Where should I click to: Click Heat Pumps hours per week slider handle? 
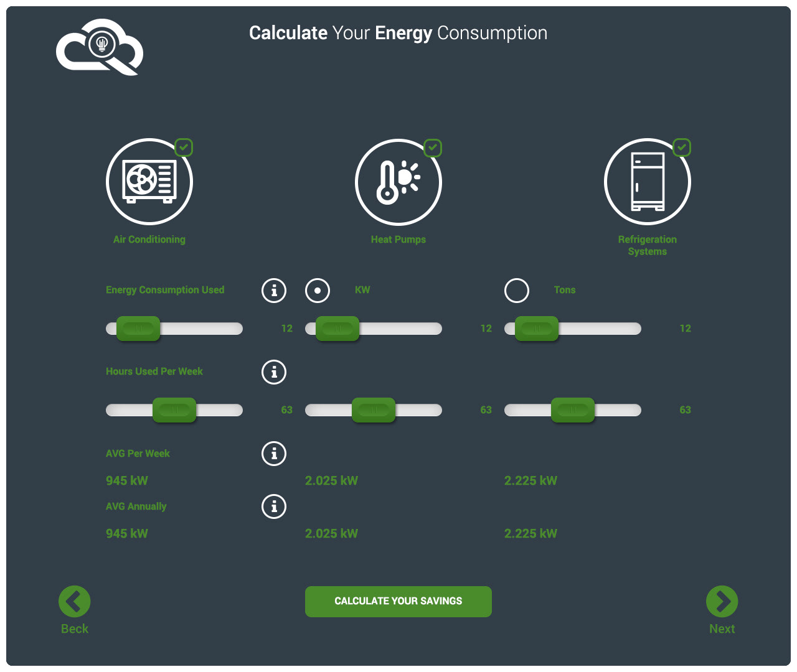click(x=374, y=410)
